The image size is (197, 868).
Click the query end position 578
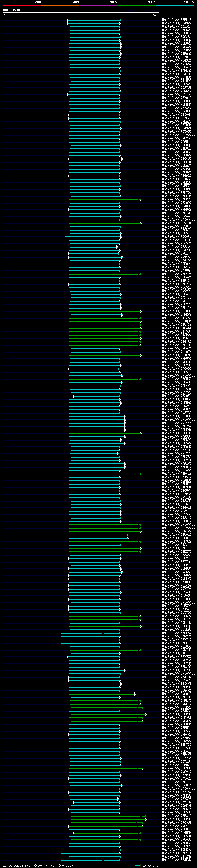(155, 15)
